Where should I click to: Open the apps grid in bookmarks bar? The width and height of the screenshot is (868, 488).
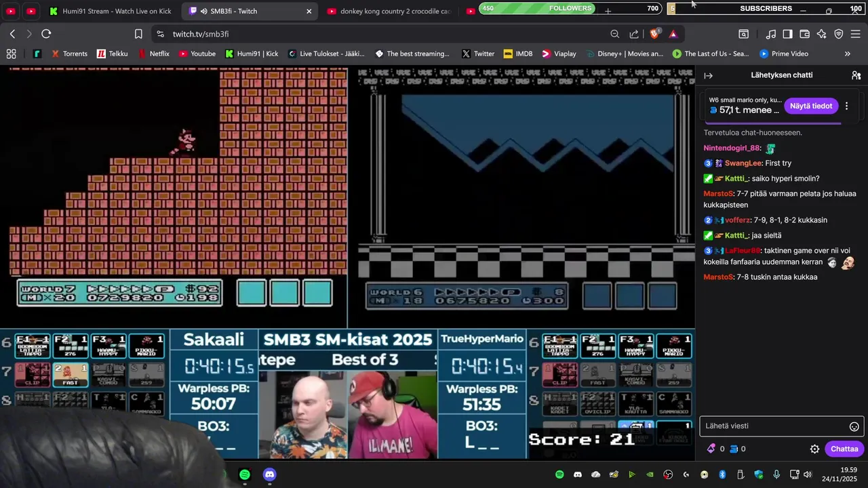(x=11, y=54)
